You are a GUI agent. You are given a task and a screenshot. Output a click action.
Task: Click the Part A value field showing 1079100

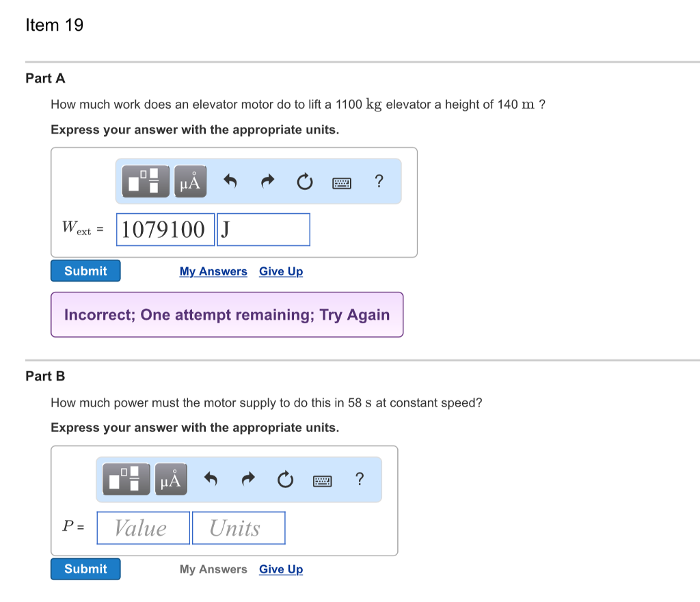tap(165, 230)
